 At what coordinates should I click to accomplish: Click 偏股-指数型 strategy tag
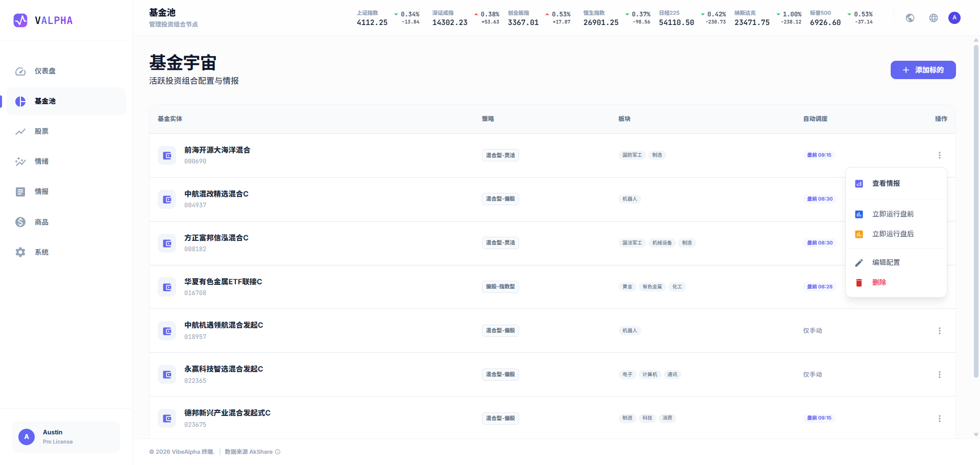pyautogui.click(x=500, y=287)
